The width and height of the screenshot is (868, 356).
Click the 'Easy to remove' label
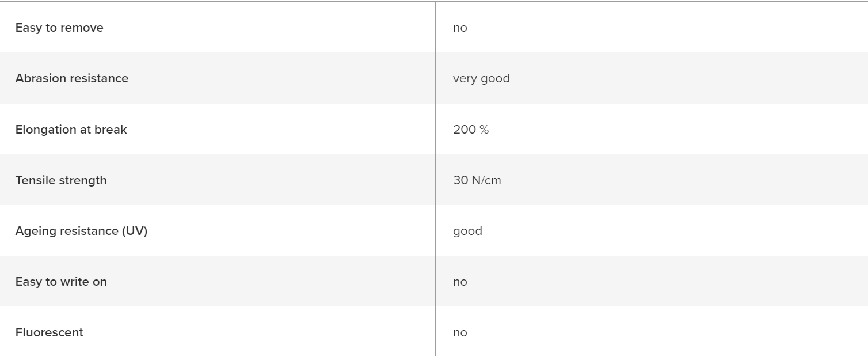(59, 28)
